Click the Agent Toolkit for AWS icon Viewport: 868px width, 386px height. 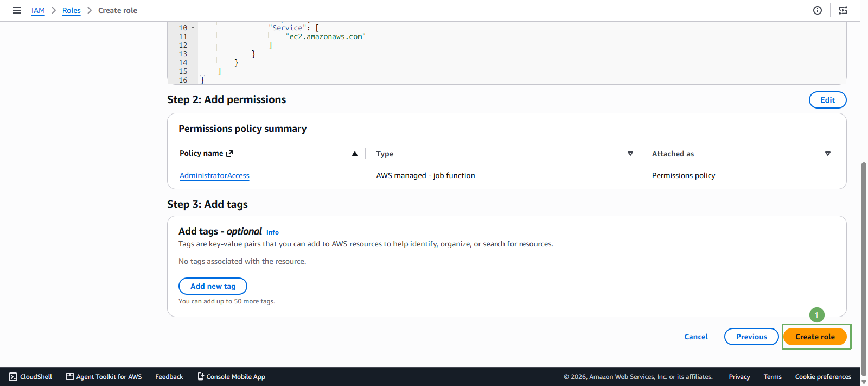click(70, 377)
